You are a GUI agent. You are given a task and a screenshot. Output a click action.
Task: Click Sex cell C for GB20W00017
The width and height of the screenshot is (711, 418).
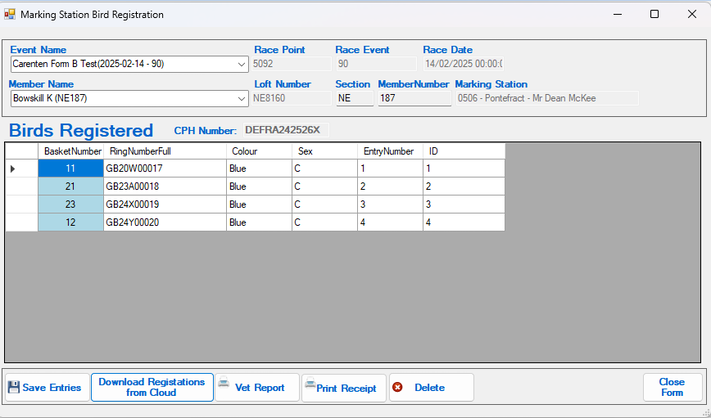pos(325,169)
